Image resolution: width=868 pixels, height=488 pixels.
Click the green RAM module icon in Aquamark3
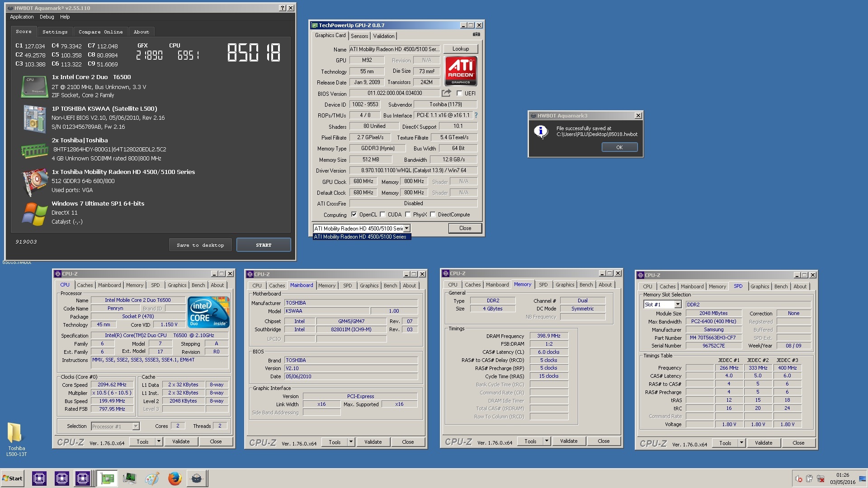click(x=34, y=150)
